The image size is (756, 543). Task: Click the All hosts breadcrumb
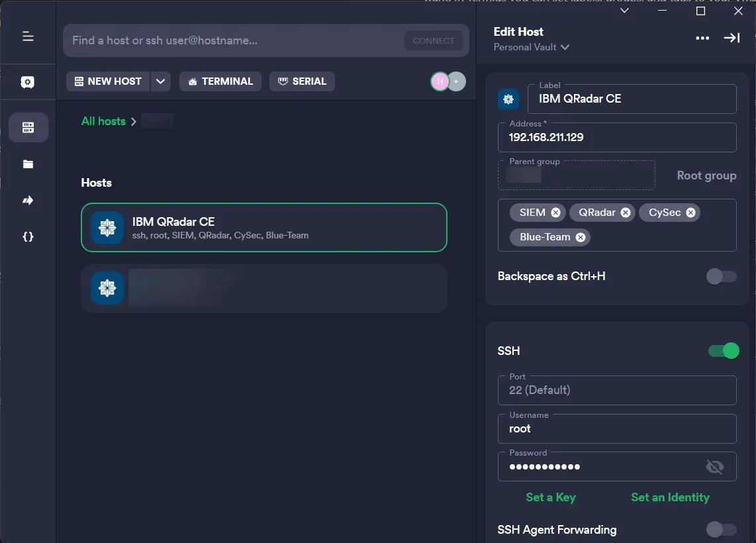(103, 121)
